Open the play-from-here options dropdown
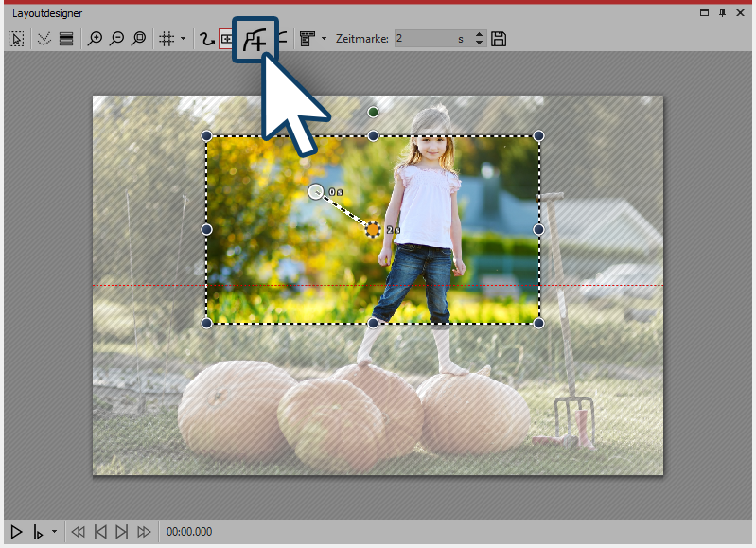 click(54, 532)
